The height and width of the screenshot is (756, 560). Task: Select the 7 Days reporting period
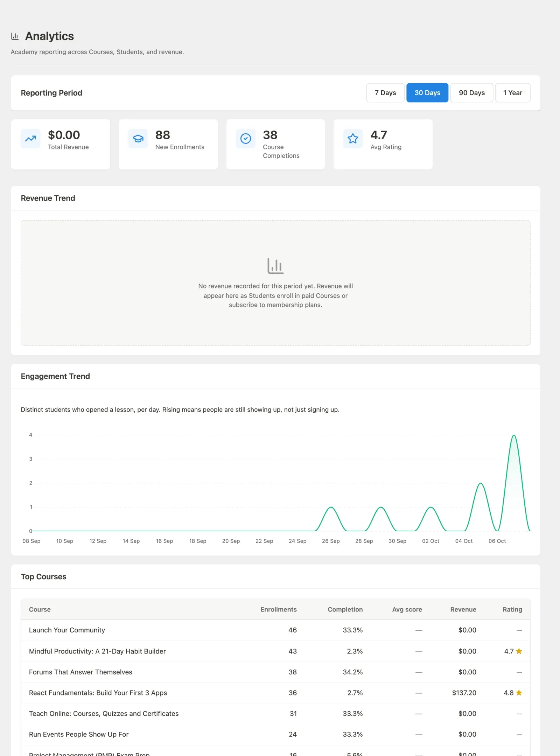click(x=385, y=93)
